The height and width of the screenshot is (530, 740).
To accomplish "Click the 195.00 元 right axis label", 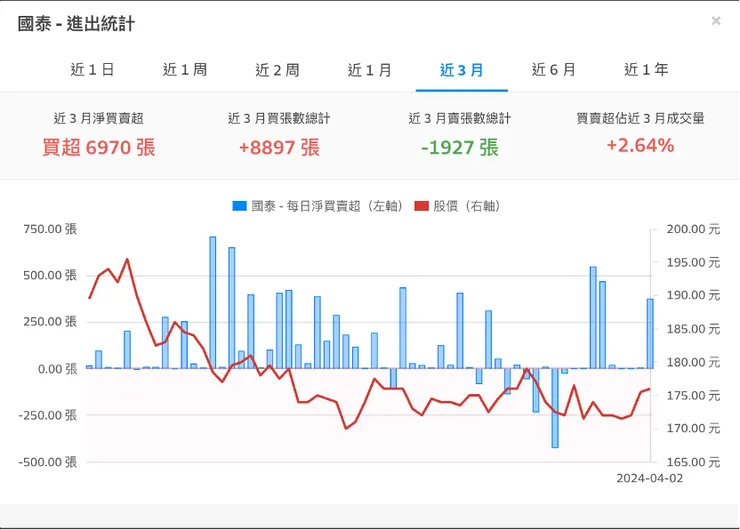I will click(693, 262).
